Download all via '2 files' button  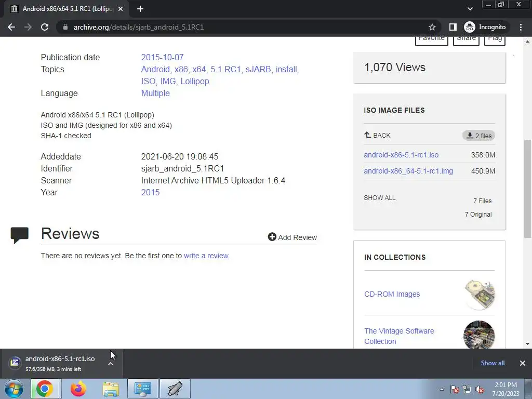478,136
